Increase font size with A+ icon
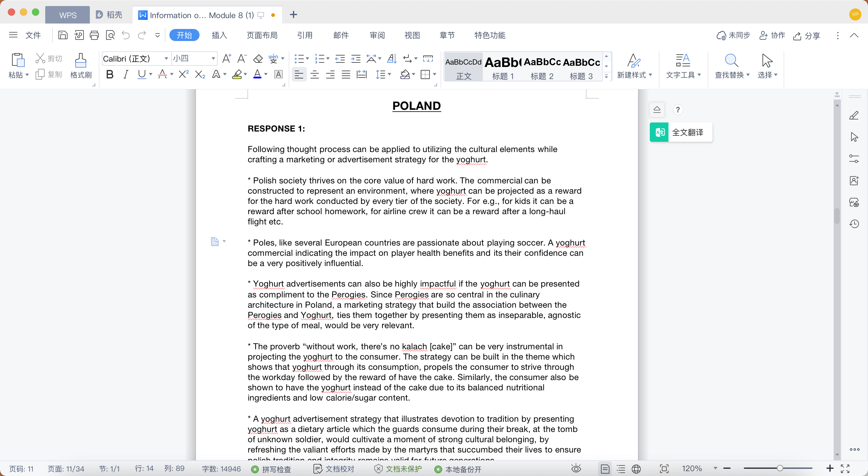Screen dimensions: 868x476 point(226,58)
